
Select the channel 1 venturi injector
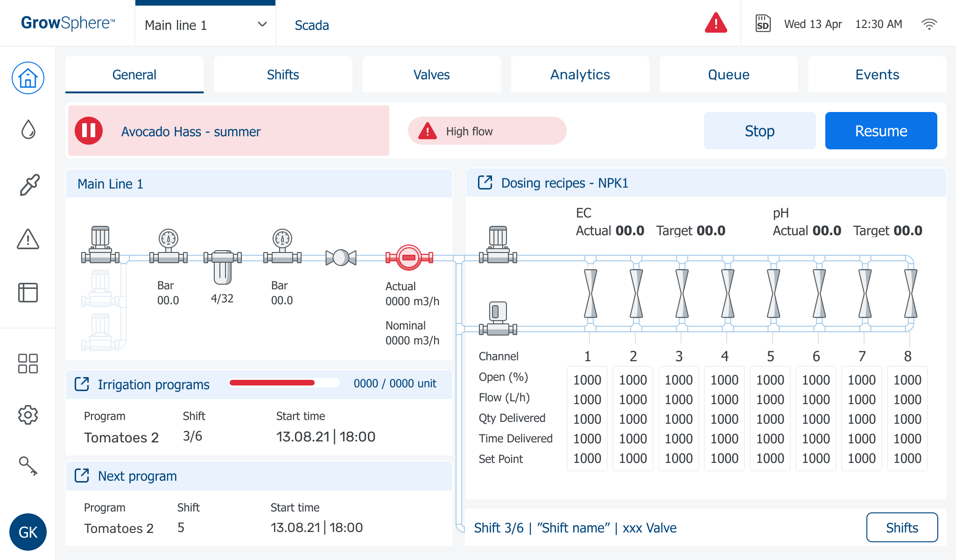(x=590, y=294)
